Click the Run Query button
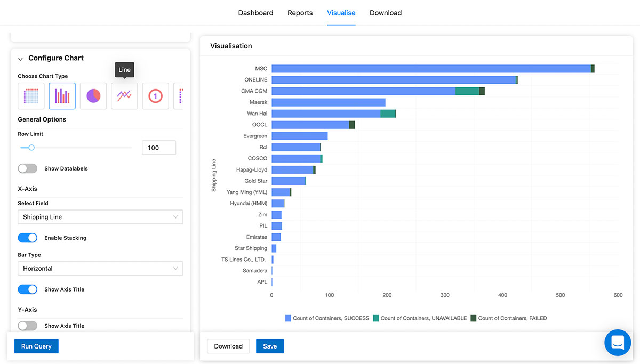The image size is (640, 364). [x=36, y=346]
